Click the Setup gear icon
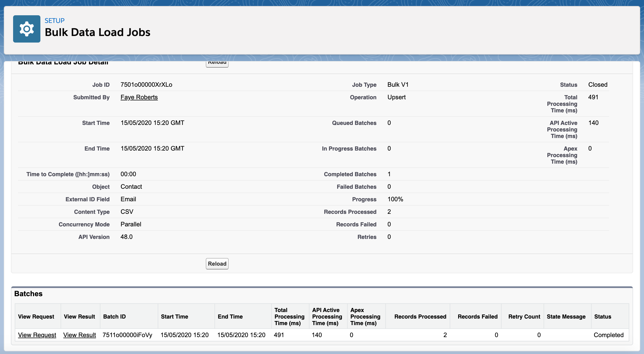This screenshot has width=644, height=354. point(27,29)
